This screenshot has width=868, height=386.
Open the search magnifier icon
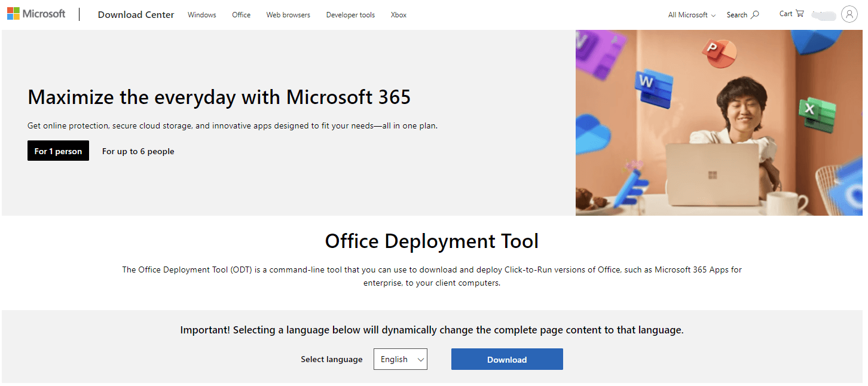pyautogui.click(x=755, y=14)
